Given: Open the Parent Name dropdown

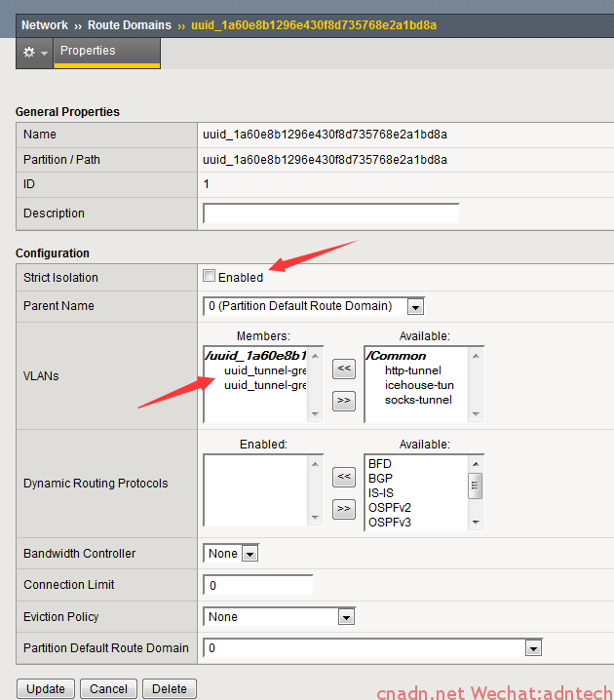Looking at the screenshot, I should pyautogui.click(x=313, y=306).
